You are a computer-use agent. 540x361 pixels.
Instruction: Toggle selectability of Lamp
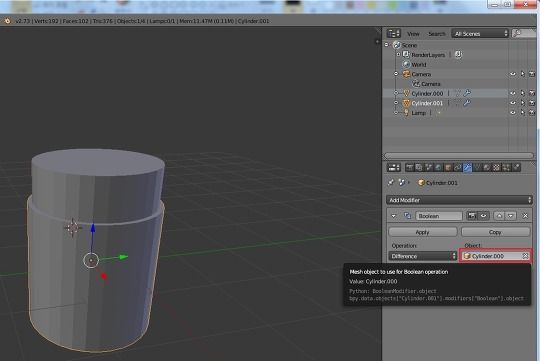(x=522, y=113)
